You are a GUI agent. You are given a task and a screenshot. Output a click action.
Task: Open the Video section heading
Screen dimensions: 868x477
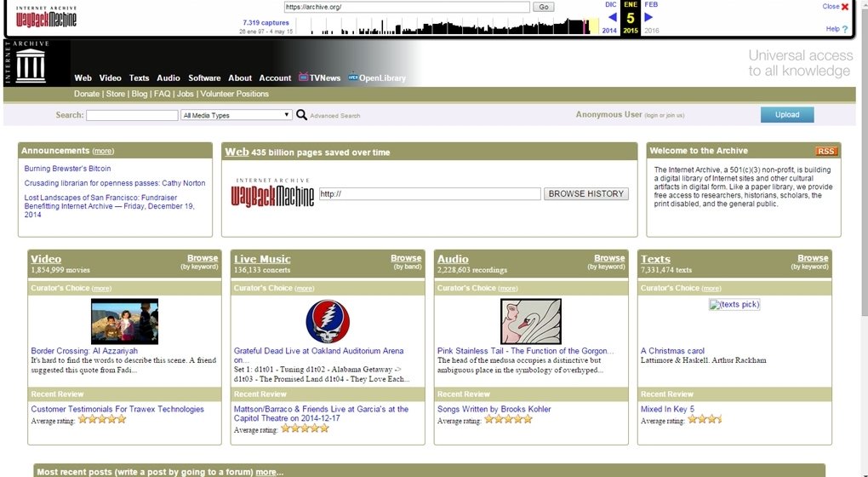click(46, 259)
